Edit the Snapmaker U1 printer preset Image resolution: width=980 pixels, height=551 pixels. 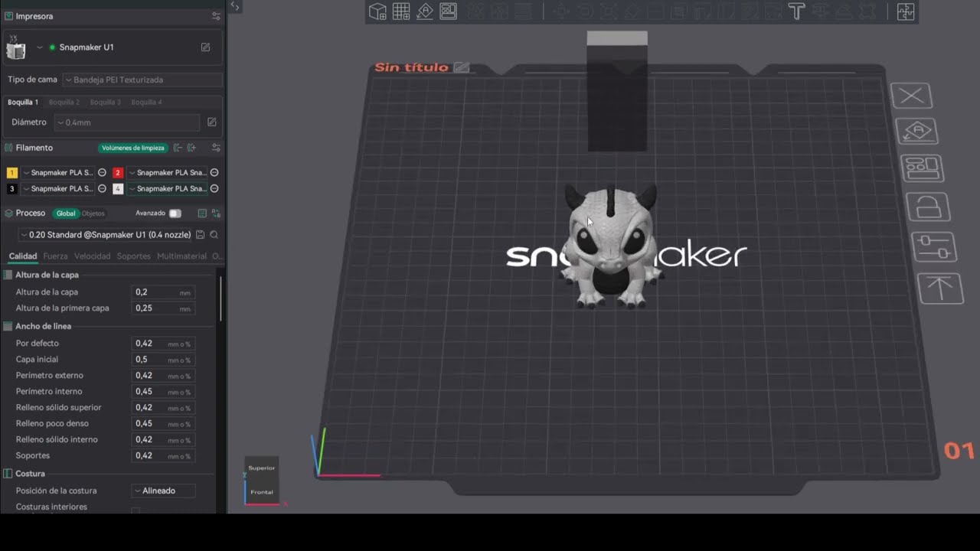(x=205, y=47)
